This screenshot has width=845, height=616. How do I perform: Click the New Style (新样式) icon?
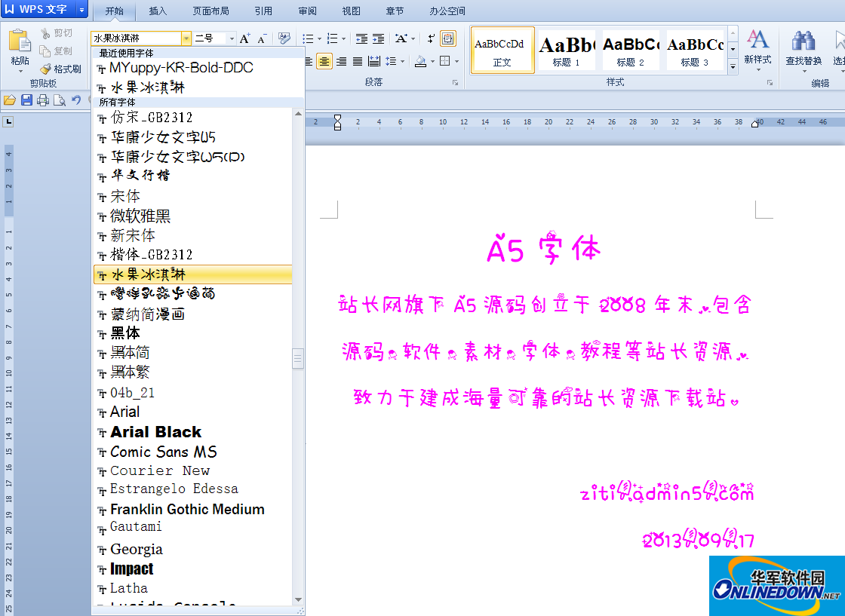click(x=757, y=39)
